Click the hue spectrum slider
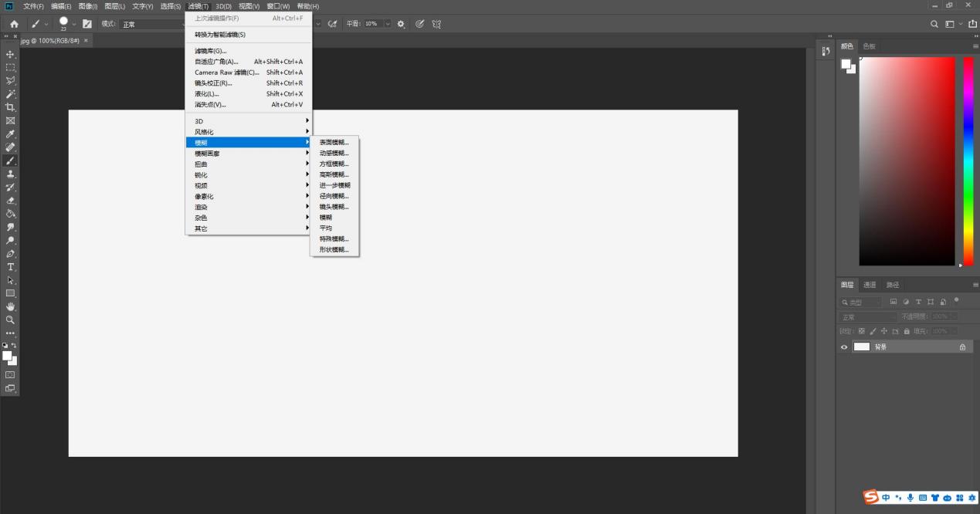This screenshot has width=980, height=514. pyautogui.click(x=968, y=161)
